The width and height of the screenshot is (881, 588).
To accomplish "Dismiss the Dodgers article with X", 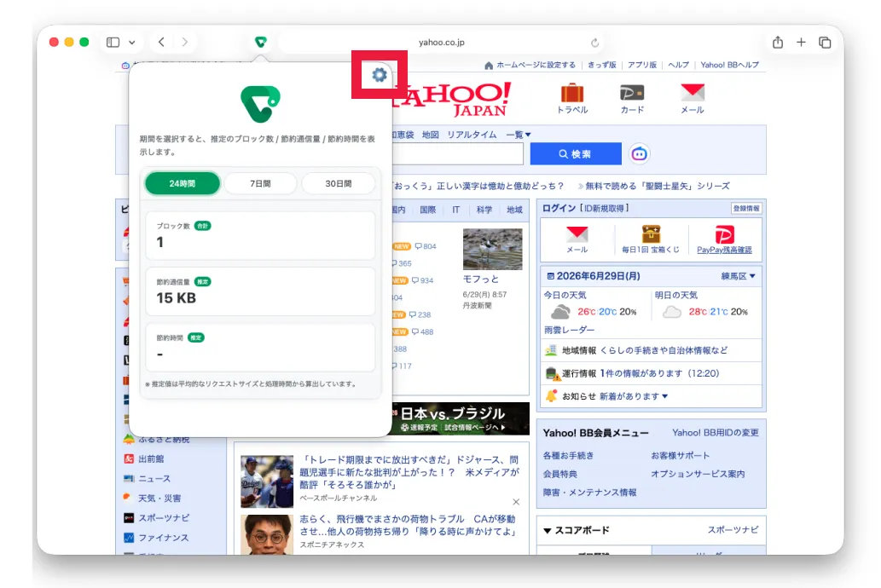I will pos(516,502).
